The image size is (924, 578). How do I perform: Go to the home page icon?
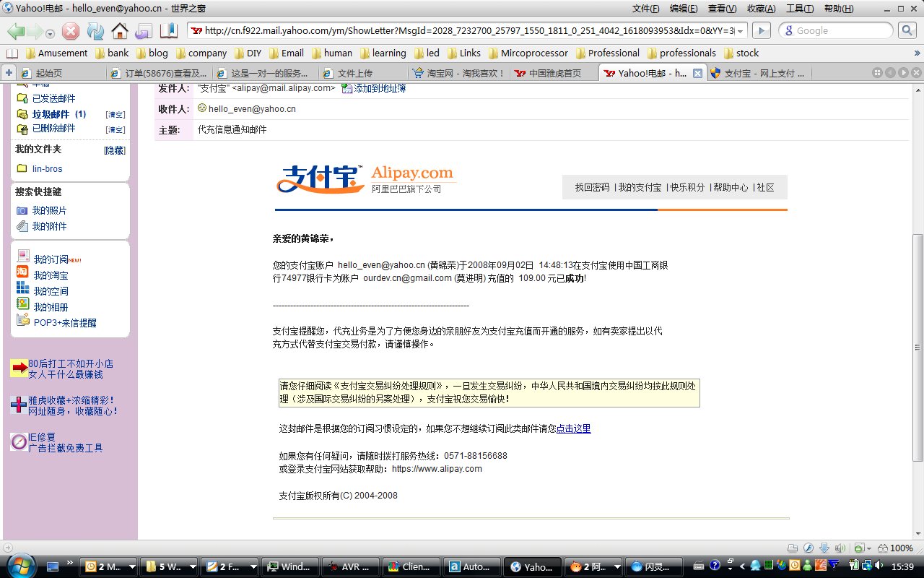point(120,30)
